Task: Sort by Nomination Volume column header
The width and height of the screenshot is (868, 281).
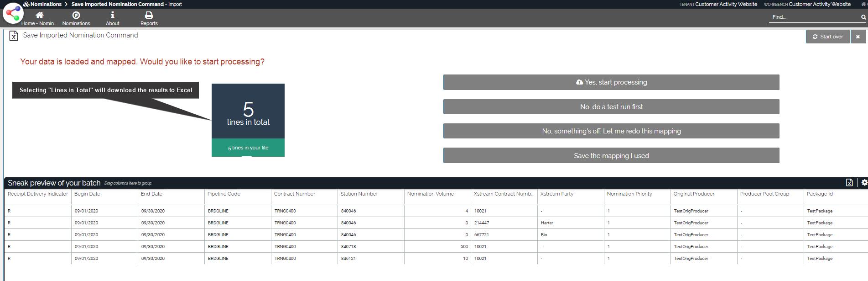Action: coord(430,194)
